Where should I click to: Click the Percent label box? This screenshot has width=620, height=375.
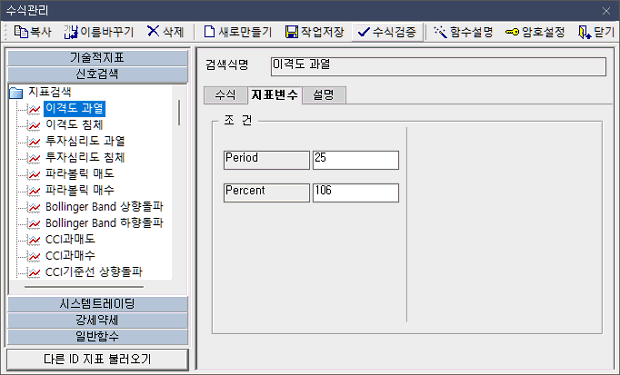point(267,193)
